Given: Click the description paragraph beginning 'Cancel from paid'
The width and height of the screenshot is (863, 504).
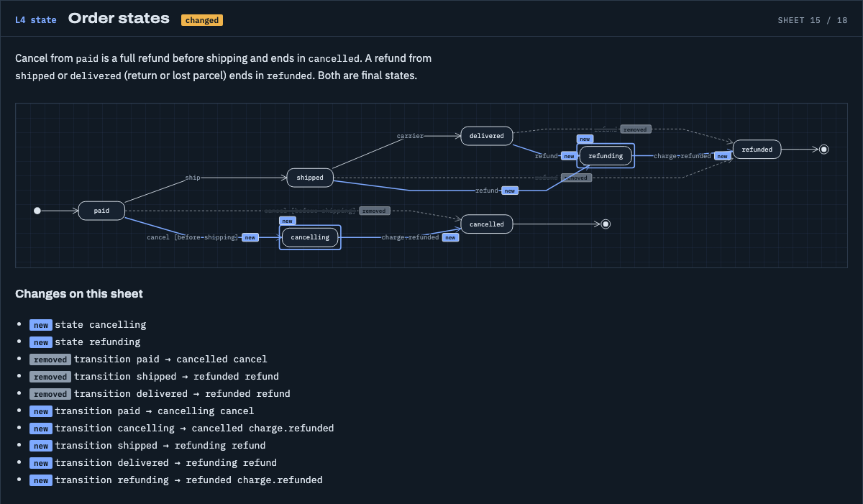Looking at the screenshot, I should [224, 66].
